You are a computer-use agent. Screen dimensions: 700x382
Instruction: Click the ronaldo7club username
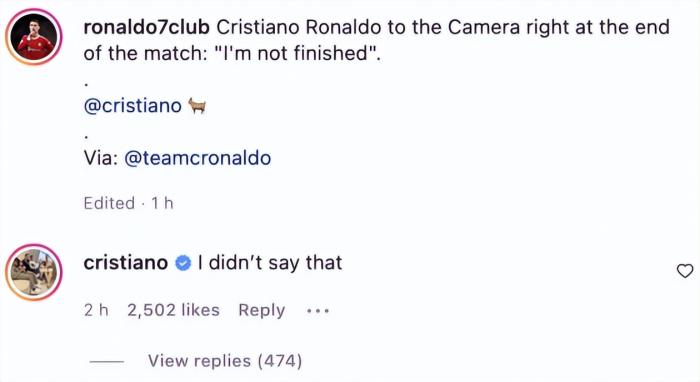pyautogui.click(x=146, y=27)
